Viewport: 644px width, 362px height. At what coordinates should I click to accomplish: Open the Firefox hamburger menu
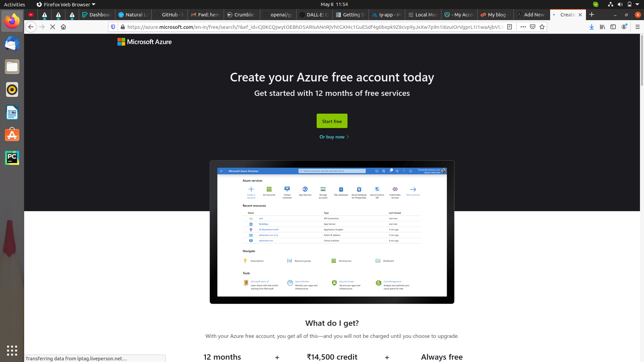638,27
